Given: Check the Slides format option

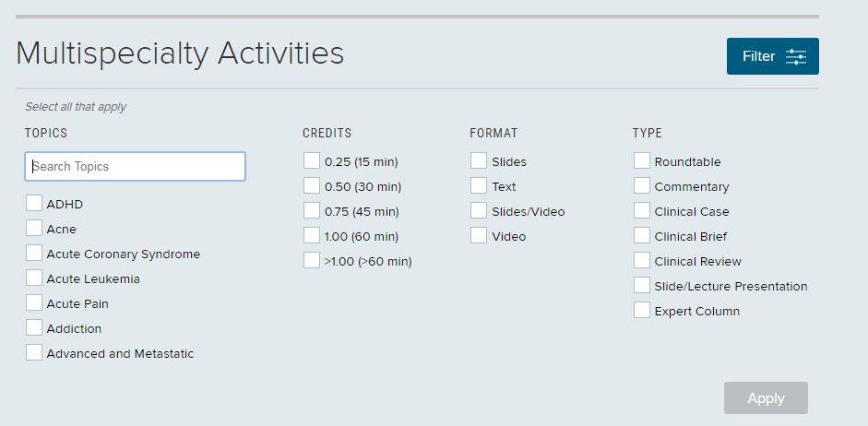Looking at the screenshot, I should (479, 161).
